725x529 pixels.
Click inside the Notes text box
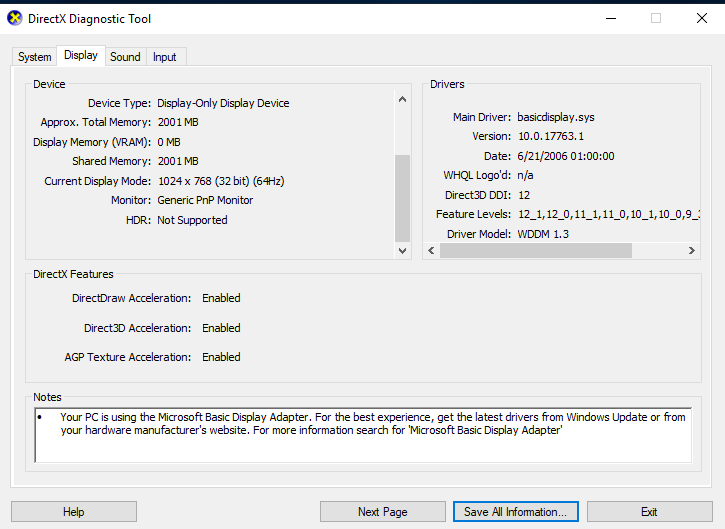(363, 435)
